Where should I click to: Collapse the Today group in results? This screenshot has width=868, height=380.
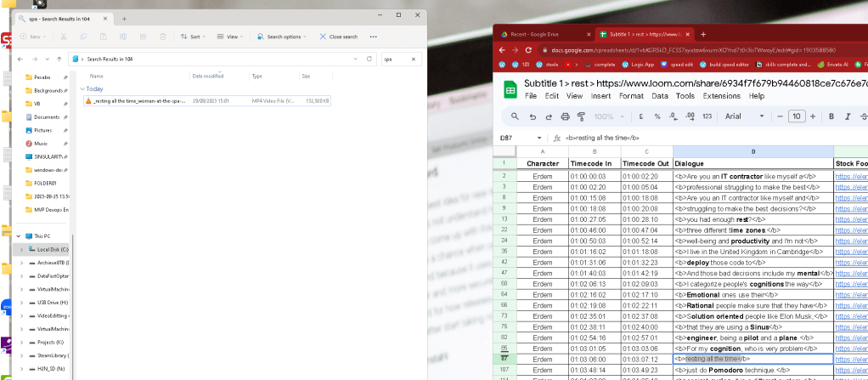click(x=82, y=88)
